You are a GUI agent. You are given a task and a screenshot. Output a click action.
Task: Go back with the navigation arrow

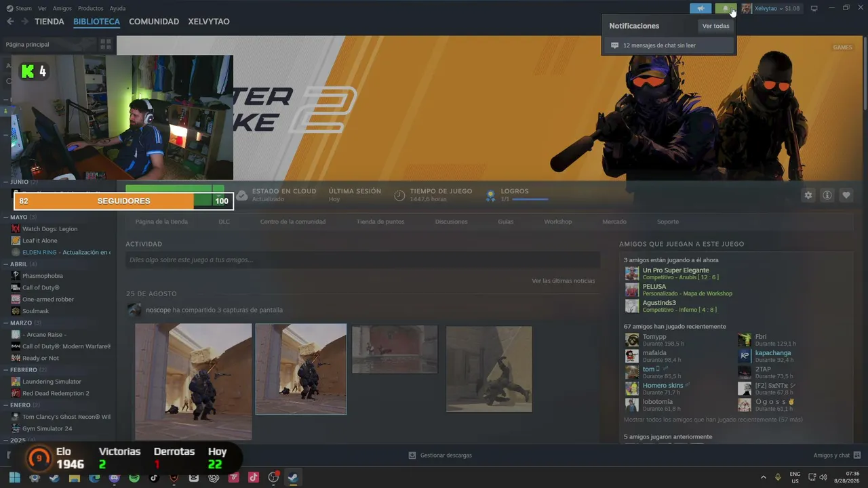coord(10,22)
